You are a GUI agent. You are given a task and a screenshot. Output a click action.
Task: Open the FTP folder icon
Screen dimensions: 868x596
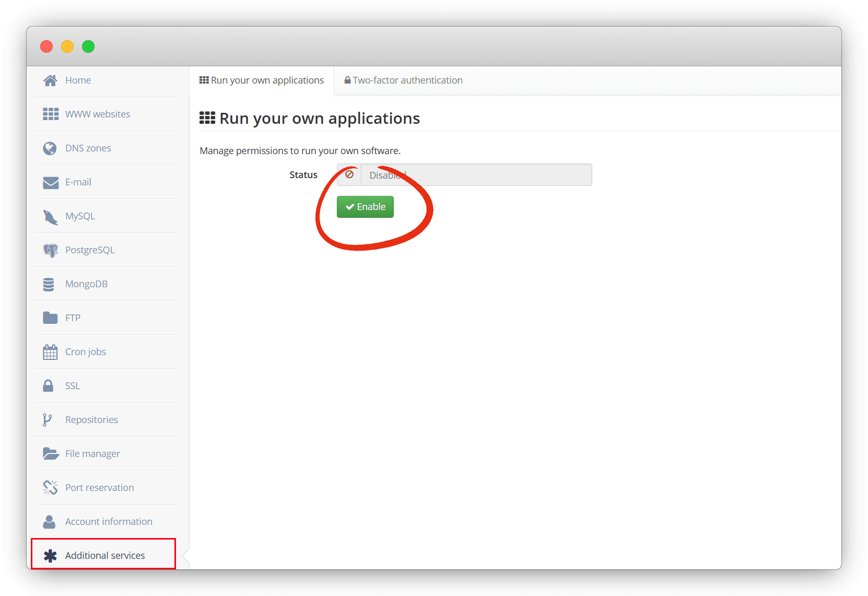(x=50, y=318)
